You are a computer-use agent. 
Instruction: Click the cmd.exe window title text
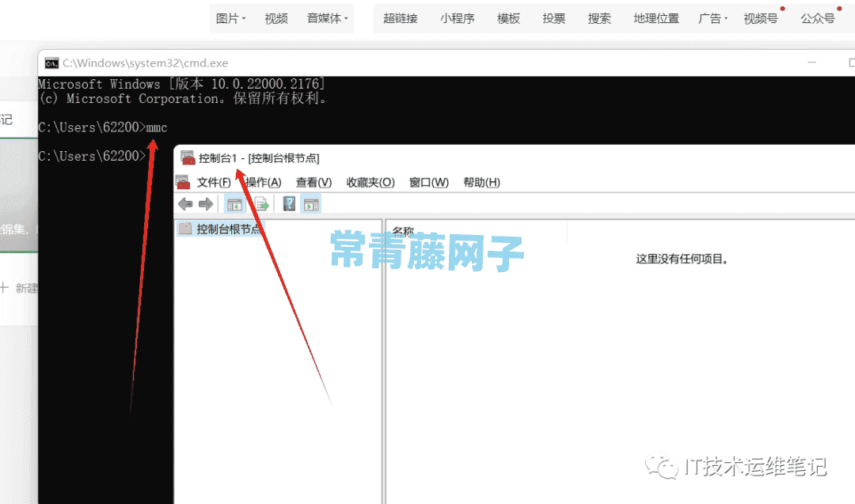[x=145, y=63]
